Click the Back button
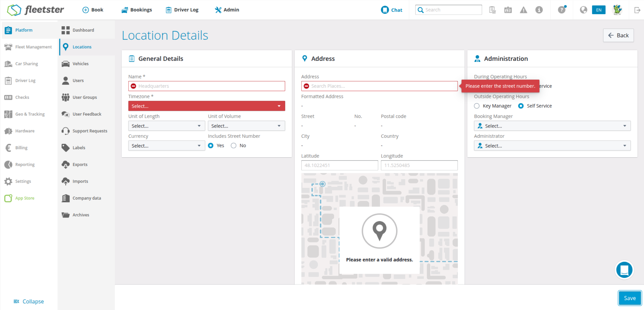644x310 pixels. pyautogui.click(x=618, y=35)
